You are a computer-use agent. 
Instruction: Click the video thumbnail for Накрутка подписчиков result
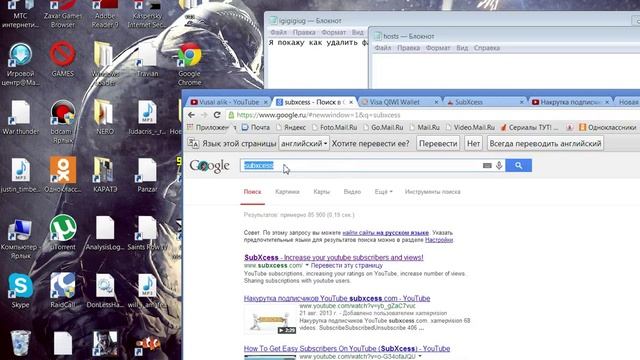[270, 320]
